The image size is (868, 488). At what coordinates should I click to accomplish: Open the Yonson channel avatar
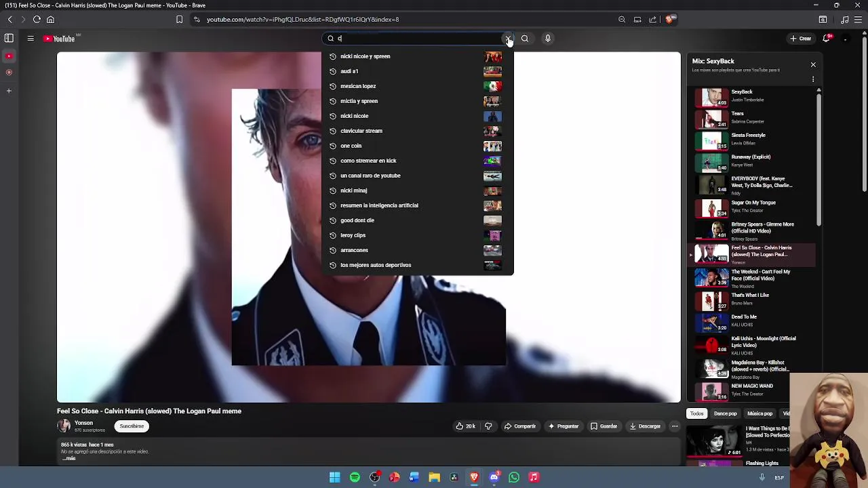[64, 426]
